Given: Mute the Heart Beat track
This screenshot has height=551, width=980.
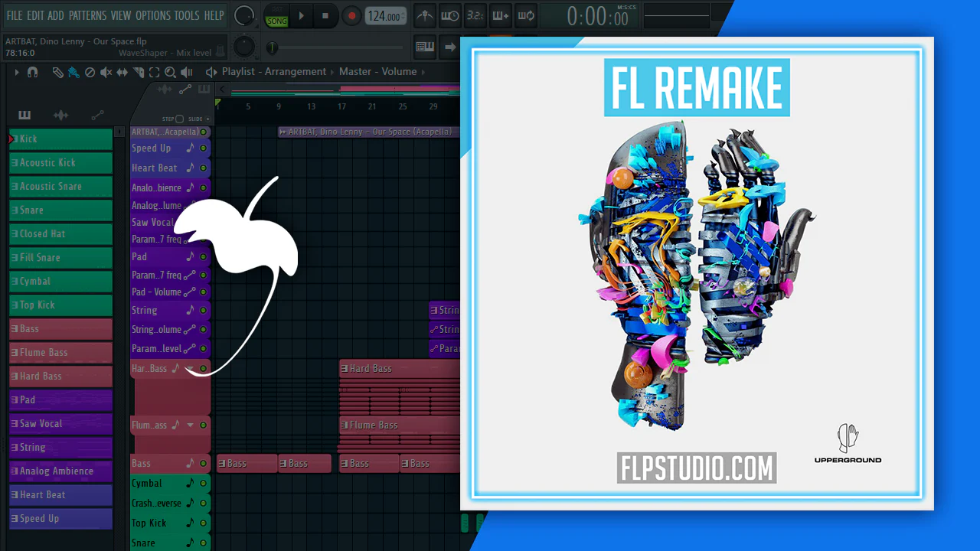Looking at the screenshot, I should [203, 168].
